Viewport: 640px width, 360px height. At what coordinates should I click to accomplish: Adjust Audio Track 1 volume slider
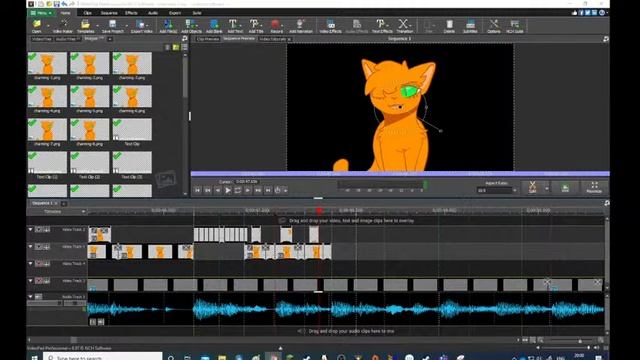click(x=45, y=303)
